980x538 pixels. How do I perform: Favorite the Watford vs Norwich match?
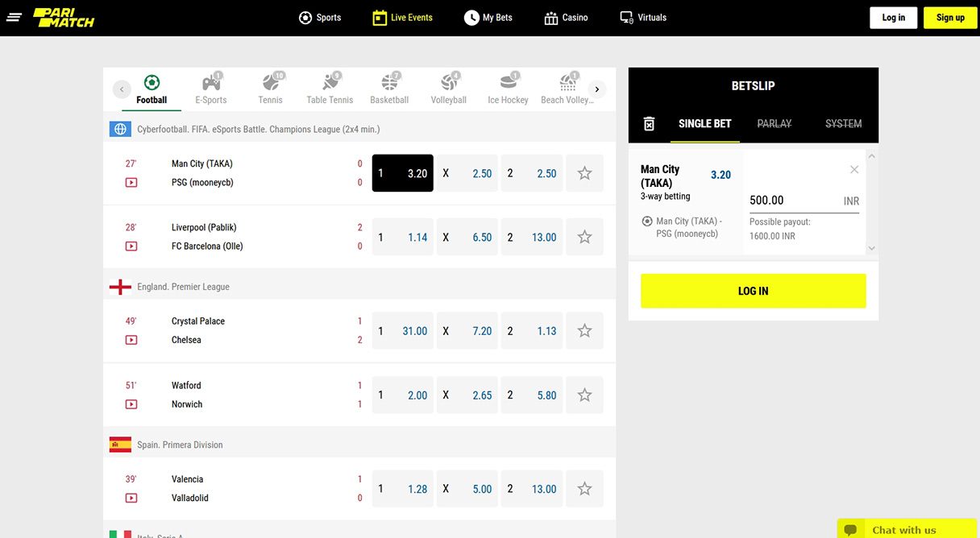pyautogui.click(x=585, y=395)
